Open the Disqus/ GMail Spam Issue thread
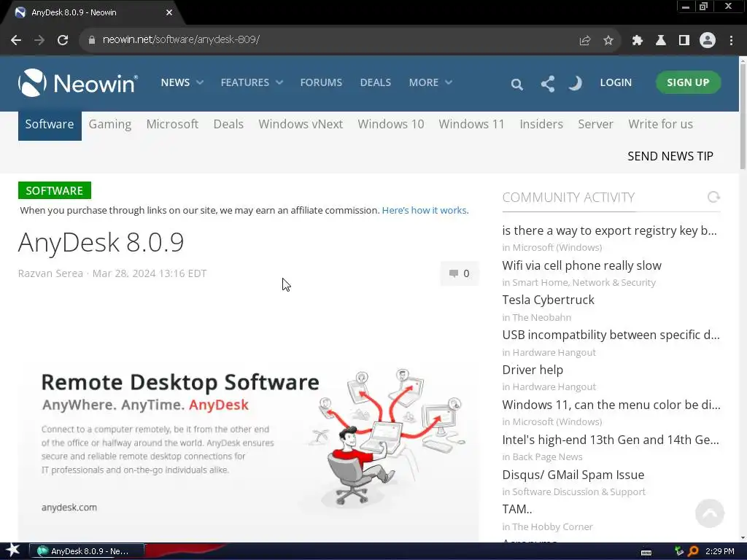This screenshot has width=747, height=560. pyautogui.click(x=573, y=475)
